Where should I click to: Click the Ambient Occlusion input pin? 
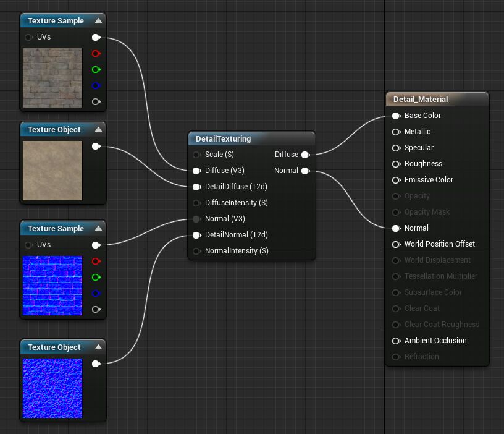coord(396,340)
